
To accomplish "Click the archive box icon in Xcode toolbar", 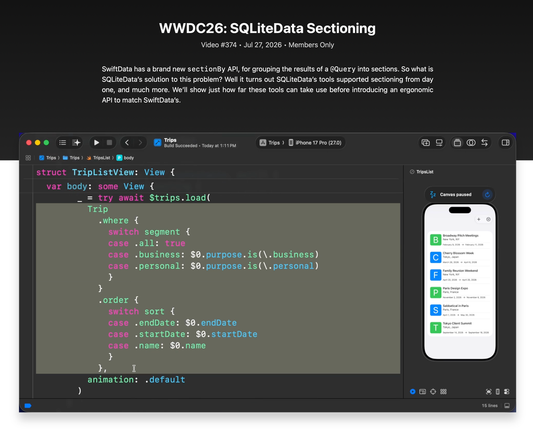I will 458,143.
